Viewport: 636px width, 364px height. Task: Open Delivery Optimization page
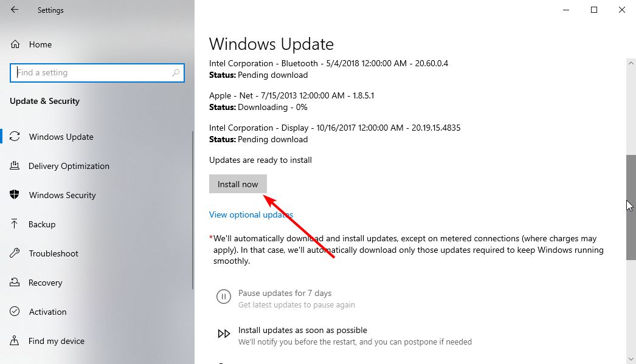click(69, 166)
